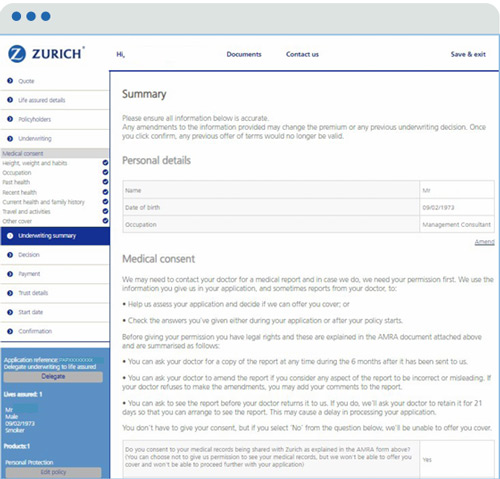Viewport: 500px width, 479px height.
Task: Click checkmark next to Past health
Action: coord(105,182)
